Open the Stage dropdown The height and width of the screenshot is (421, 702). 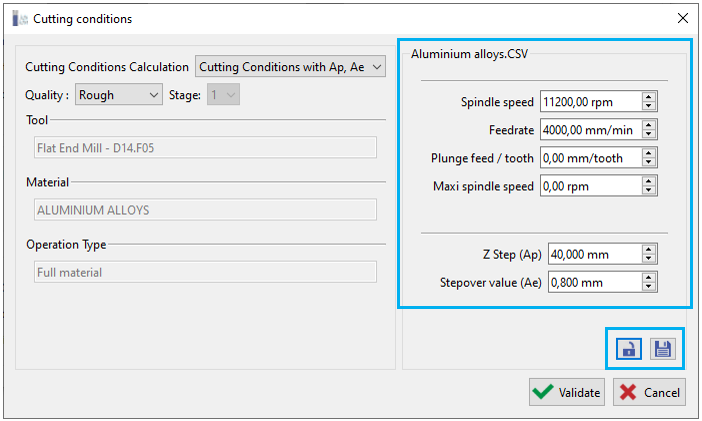click(223, 95)
